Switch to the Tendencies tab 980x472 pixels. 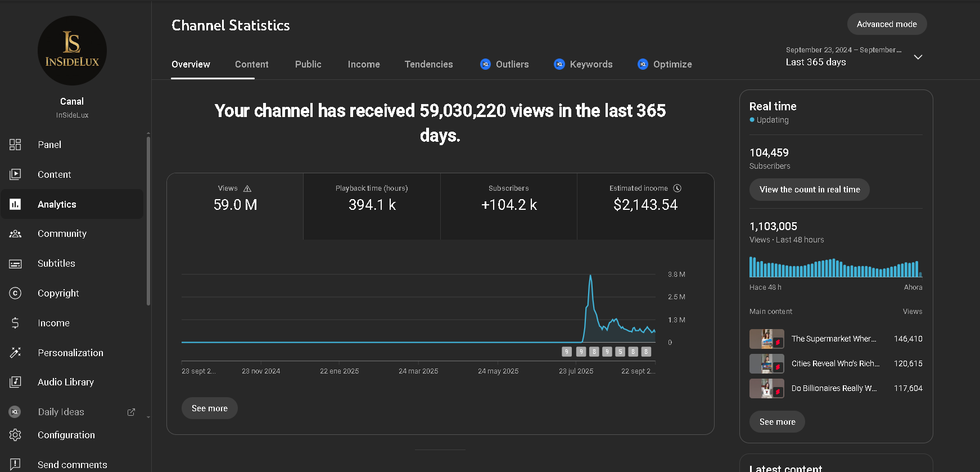pos(428,64)
